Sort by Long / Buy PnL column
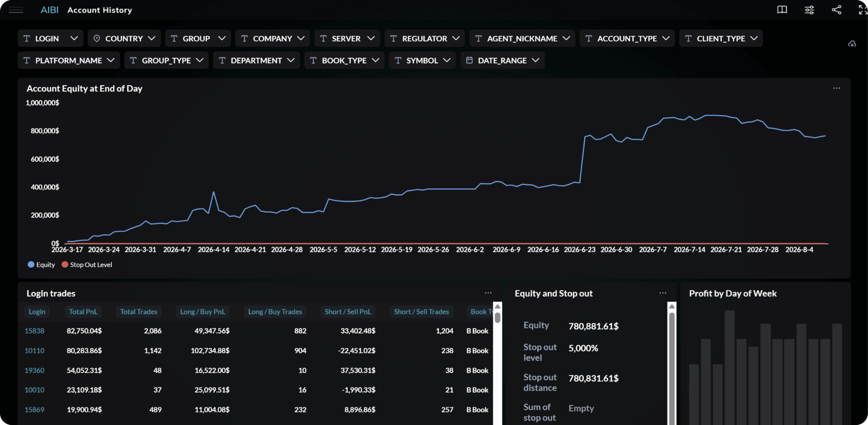This screenshot has width=868, height=425. click(x=202, y=311)
